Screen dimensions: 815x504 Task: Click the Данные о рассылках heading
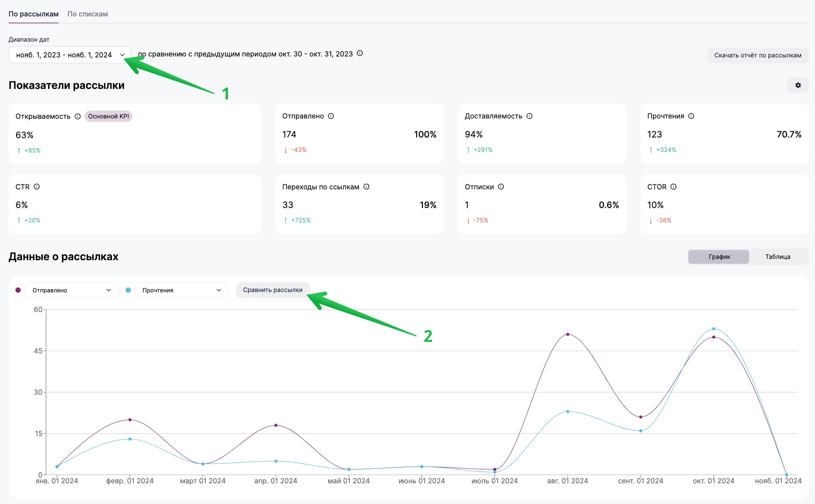click(x=63, y=256)
